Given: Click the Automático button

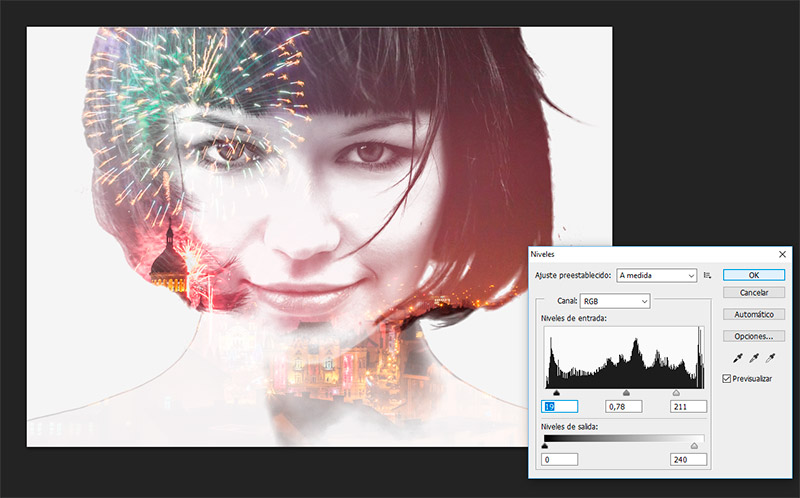Looking at the screenshot, I should pyautogui.click(x=754, y=314).
